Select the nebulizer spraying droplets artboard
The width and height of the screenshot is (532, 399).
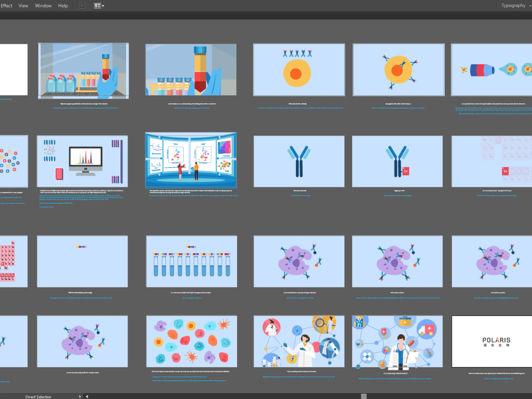click(492, 70)
